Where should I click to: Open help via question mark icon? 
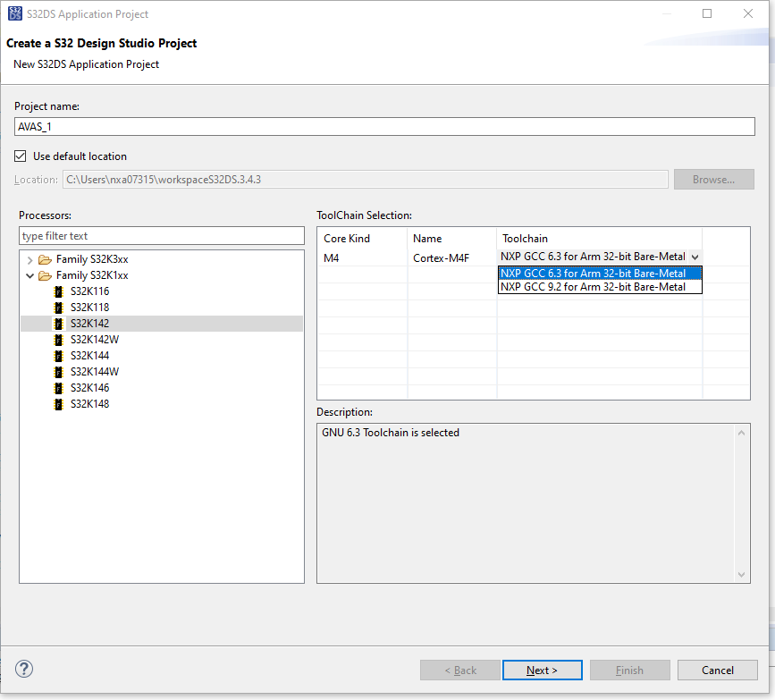23,669
